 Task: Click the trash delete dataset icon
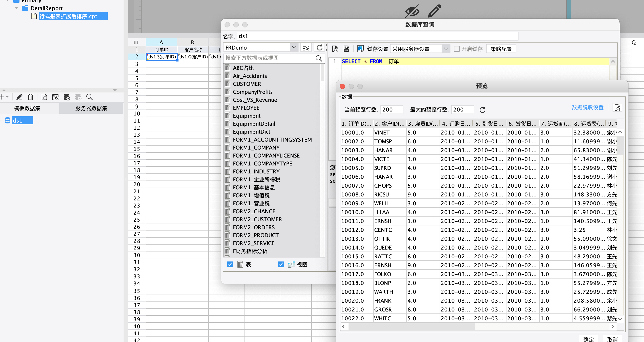click(x=31, y=97)
